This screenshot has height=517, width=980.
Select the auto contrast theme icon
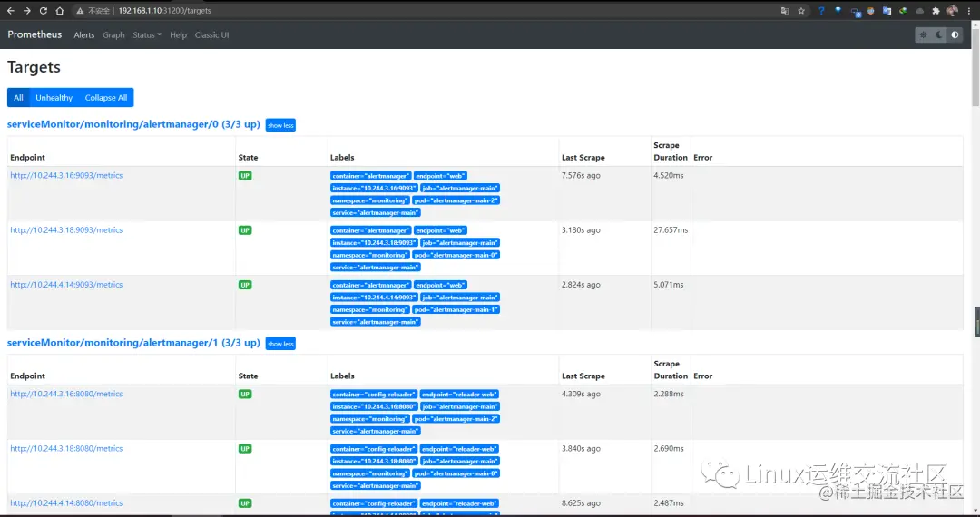coord(955,35)
